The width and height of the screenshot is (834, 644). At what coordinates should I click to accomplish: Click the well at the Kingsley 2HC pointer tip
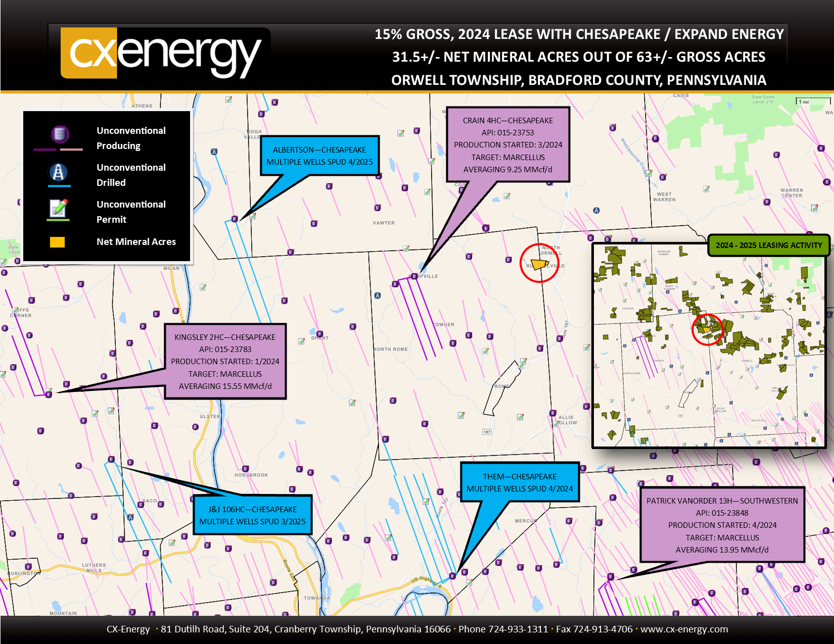(49, 394)
